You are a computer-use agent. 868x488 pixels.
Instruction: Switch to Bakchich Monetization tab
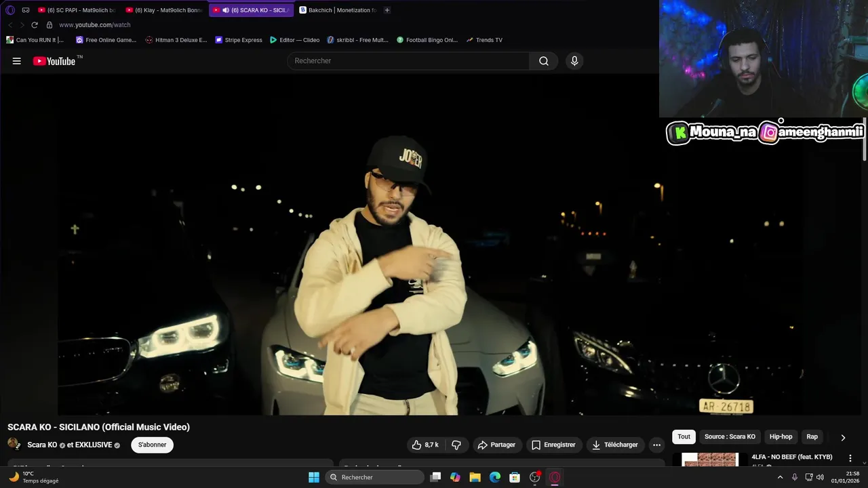pos(337,10)
